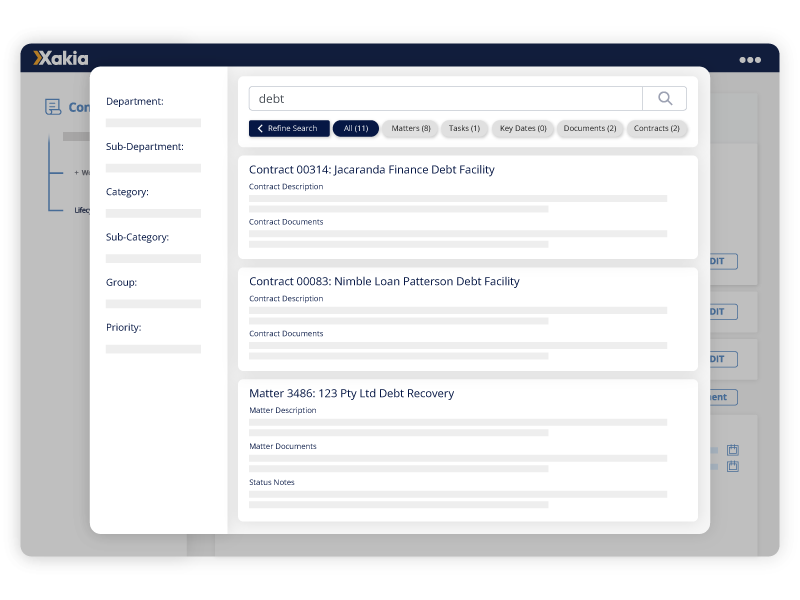The height and width of the screenshot is (600, 800).
Task: Click the upper calendar icon on the right edge
Action: coord(734,450)
